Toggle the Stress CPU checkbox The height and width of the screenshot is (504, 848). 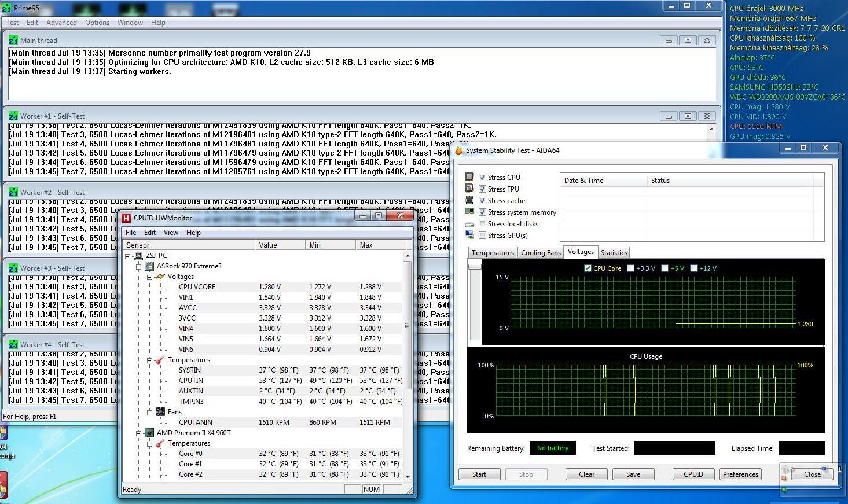coord(482,178)
